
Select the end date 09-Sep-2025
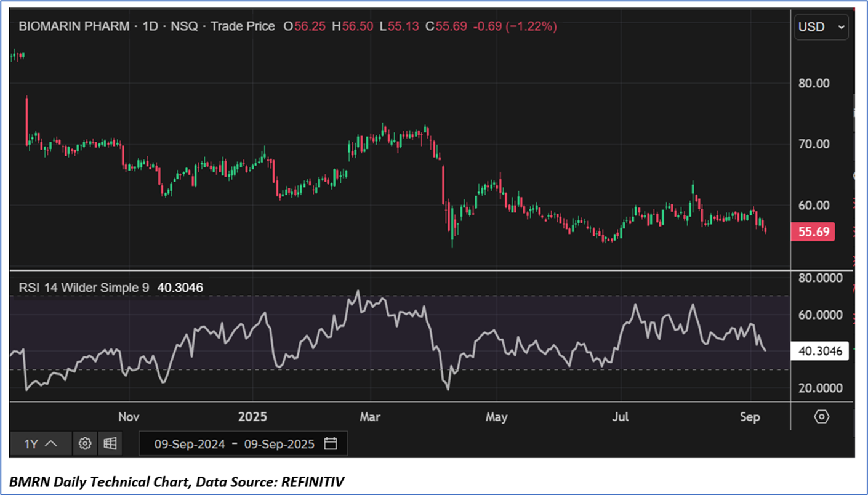coord(279,444)
